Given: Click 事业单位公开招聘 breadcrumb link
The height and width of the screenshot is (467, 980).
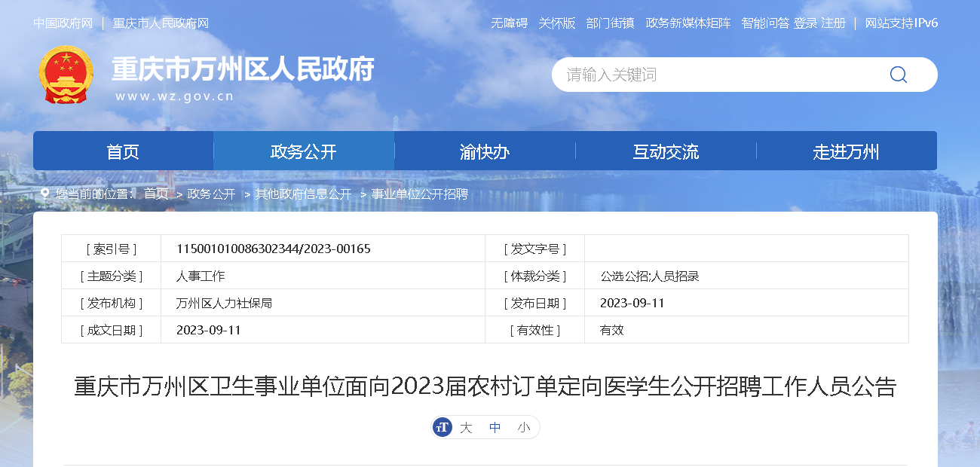Looking at the screenshot, I should click(x=419, y=194).
